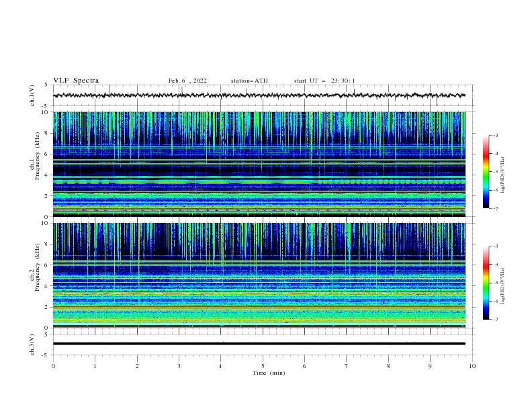Select the ch.2 colorbar log(PSD) label

click(502, 286)
